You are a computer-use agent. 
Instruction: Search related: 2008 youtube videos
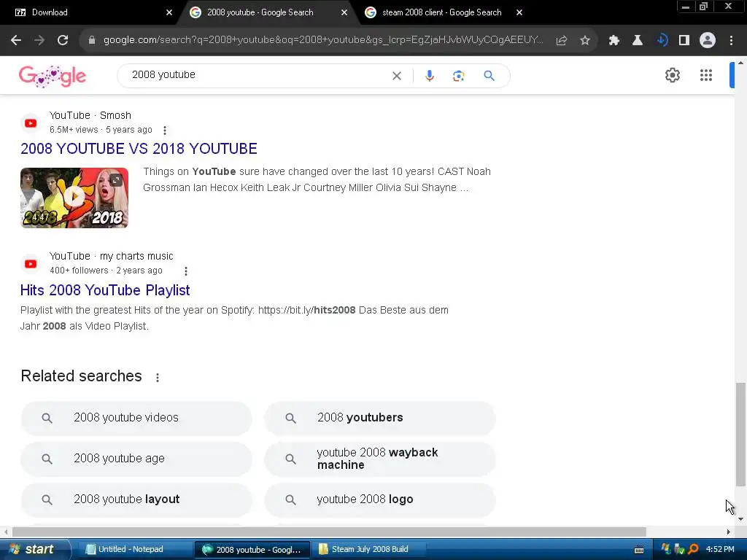136,418
